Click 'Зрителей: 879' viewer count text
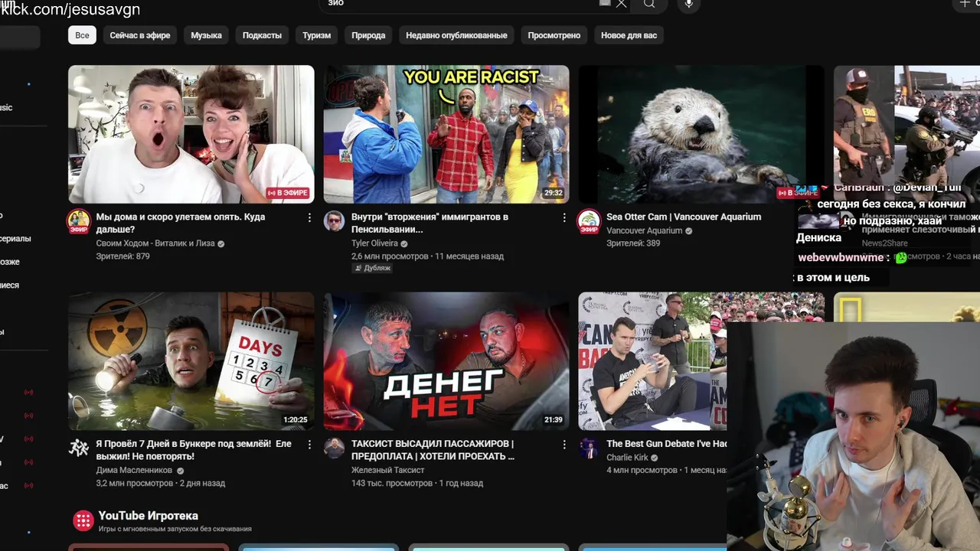This screenshot has width=980, height=551. pos(122,256)
